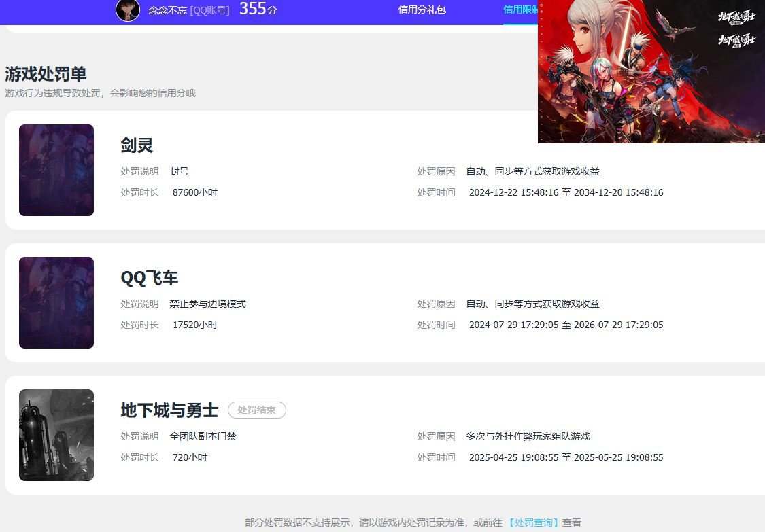Click the 剑灵 penalty time range 2024-12-22
This screenshot has height=532, width=765.
pos(566,192)
